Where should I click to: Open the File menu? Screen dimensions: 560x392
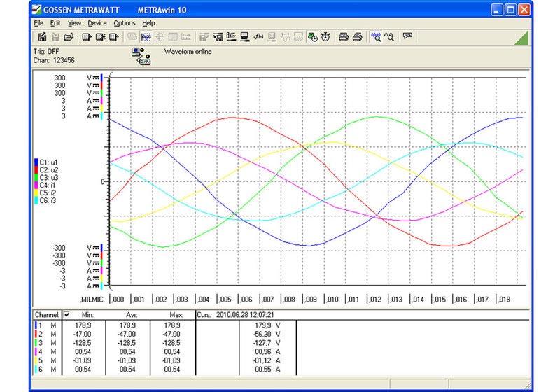coord(38,23)
